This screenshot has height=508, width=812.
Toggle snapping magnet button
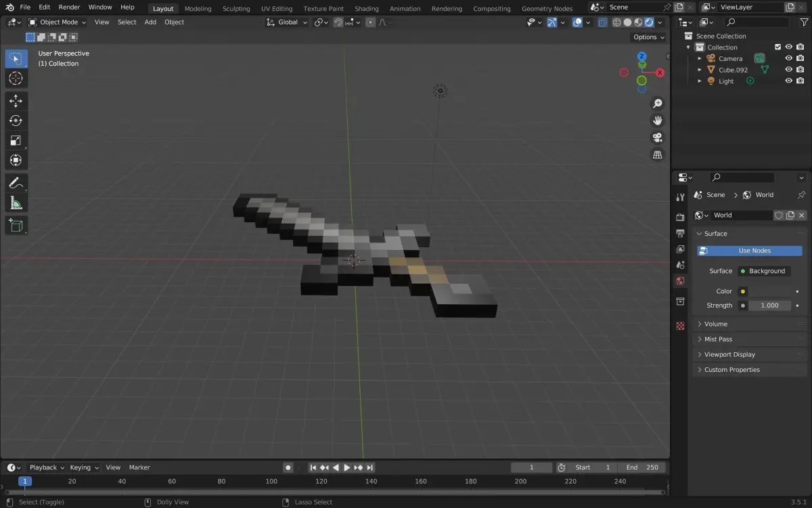click(338, 22)
